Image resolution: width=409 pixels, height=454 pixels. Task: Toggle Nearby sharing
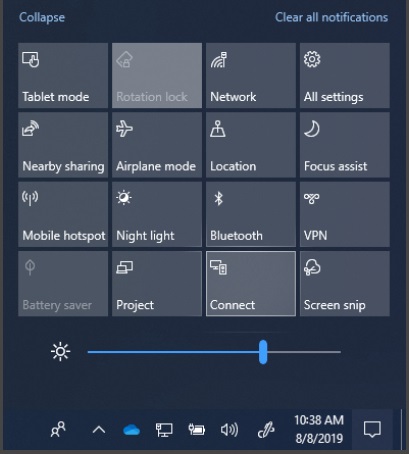[63, 145]
